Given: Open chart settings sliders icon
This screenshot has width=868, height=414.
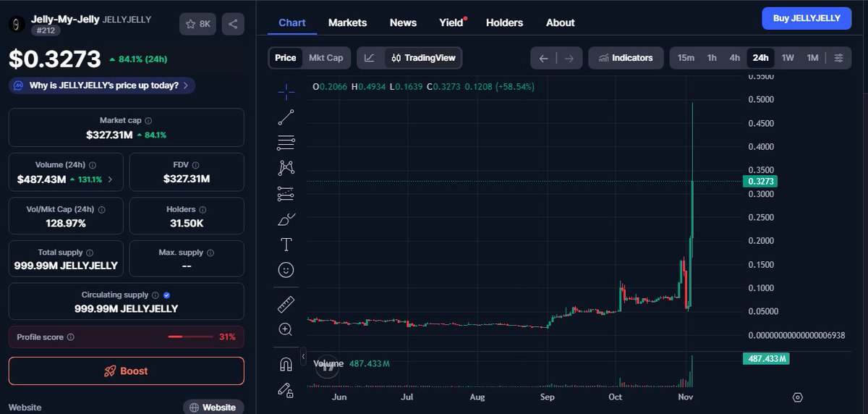Looking at the screenshot, I should (838, 58).
